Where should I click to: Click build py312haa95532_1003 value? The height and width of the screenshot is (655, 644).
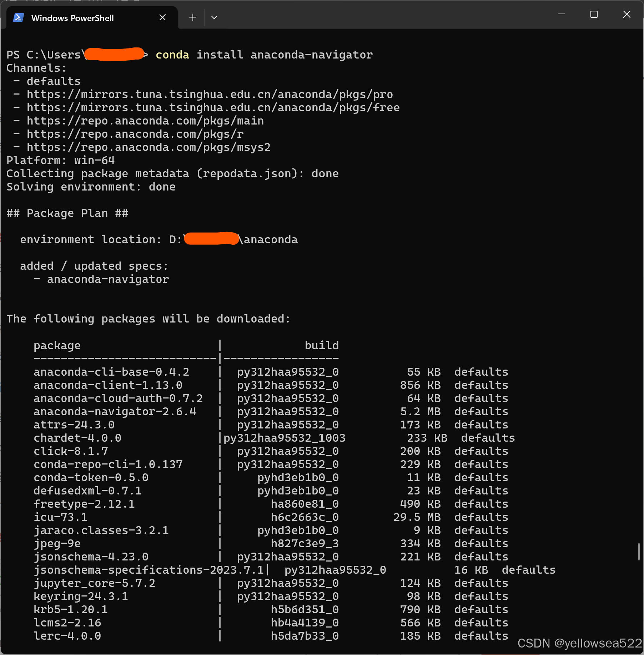click(285, 438)
